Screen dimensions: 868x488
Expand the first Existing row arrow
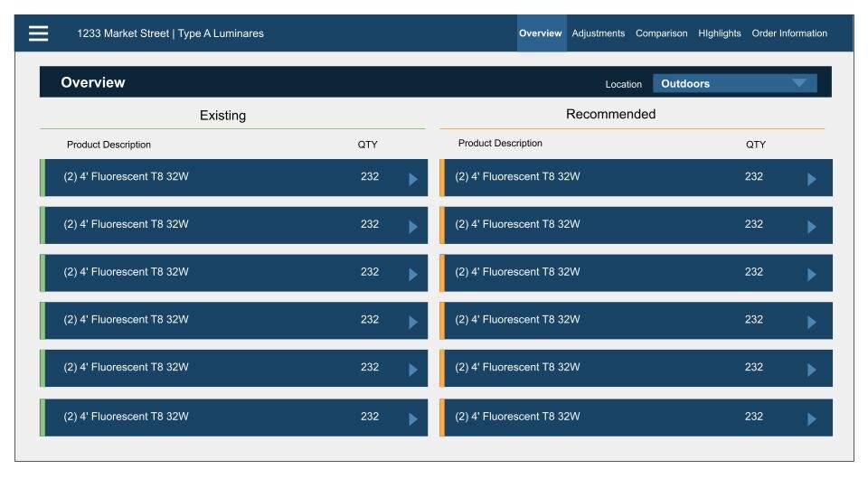click(x=413, y=179)
